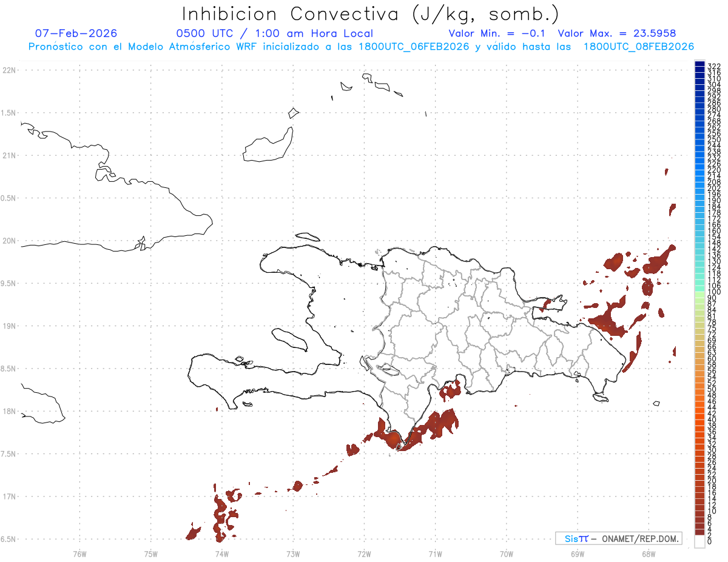Click the date '07-Feb-2026'
Screen dimensions: 728x562
tap(76, 33)
